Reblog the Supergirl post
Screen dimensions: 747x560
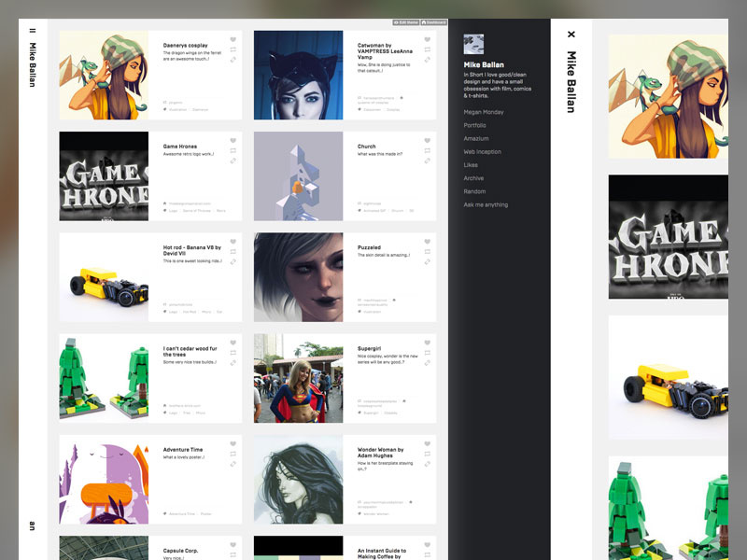point(428,353)
